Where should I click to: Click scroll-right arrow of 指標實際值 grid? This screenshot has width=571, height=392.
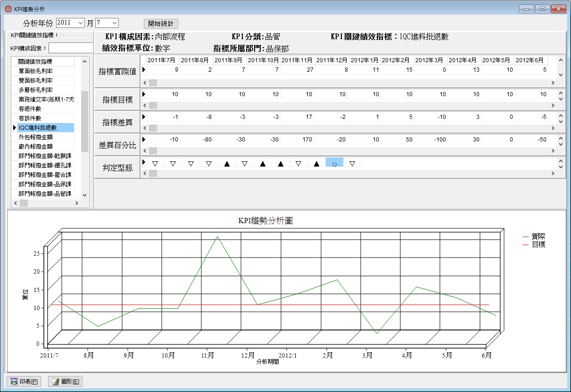coord(553,83)
